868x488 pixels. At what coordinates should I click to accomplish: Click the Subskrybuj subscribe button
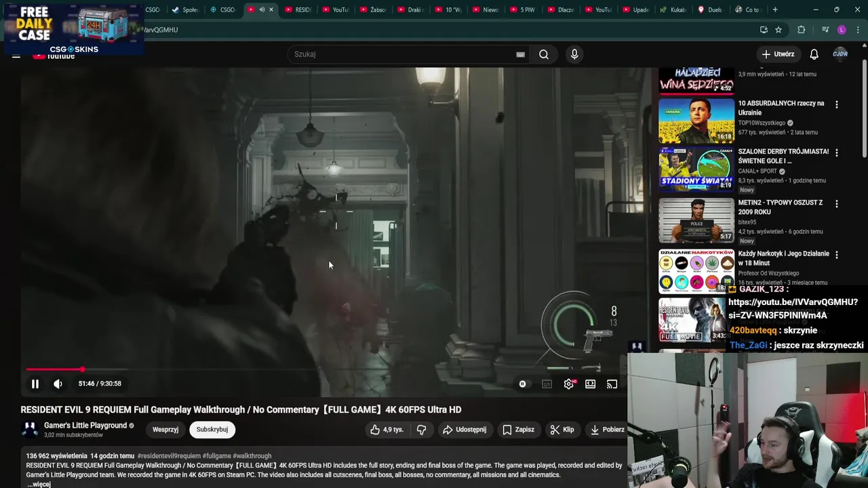click(212, 430)
